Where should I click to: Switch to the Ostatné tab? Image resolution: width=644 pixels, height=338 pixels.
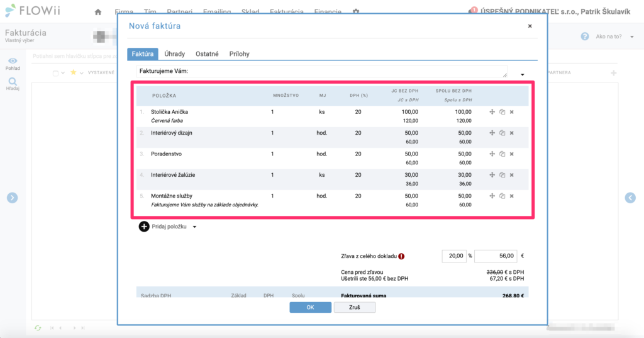(x=207, y=54)
